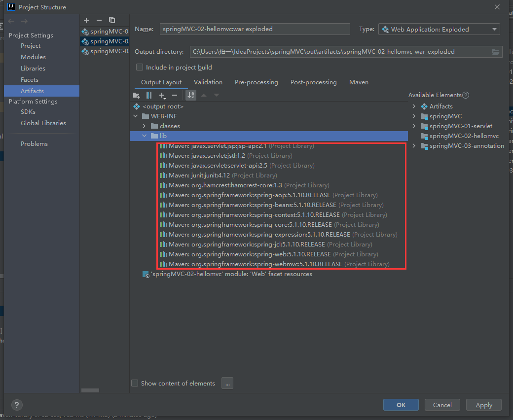
Task: Move element down arrow icon
Action: click(216, 96)
